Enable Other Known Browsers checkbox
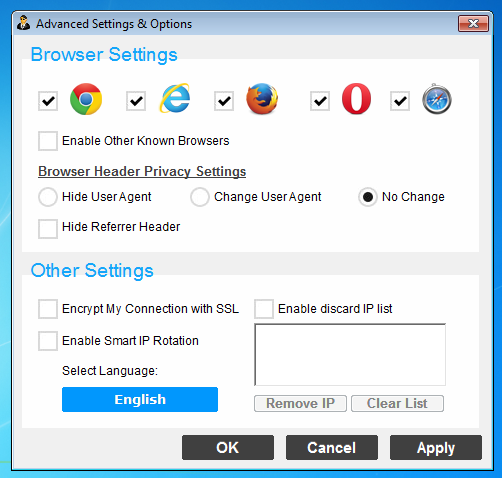Image resolution: width=502 pixels, height=478 pixels. [x=48, y=141]
